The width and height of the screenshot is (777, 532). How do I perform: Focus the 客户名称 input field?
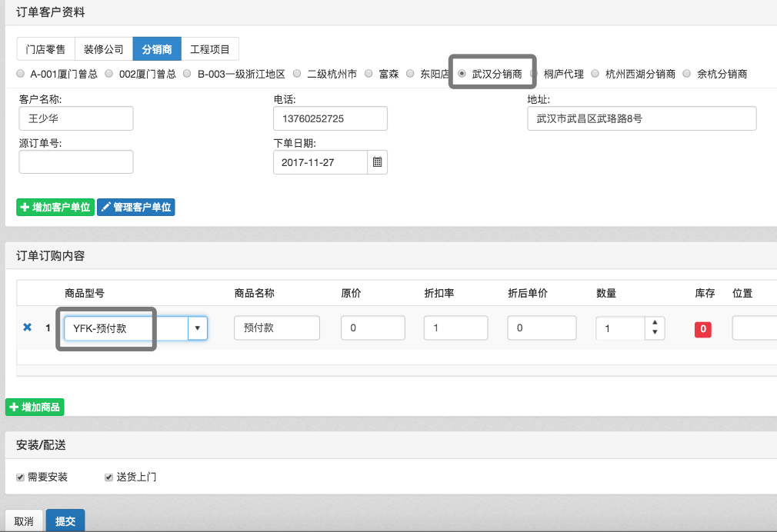tap(76, 118)
